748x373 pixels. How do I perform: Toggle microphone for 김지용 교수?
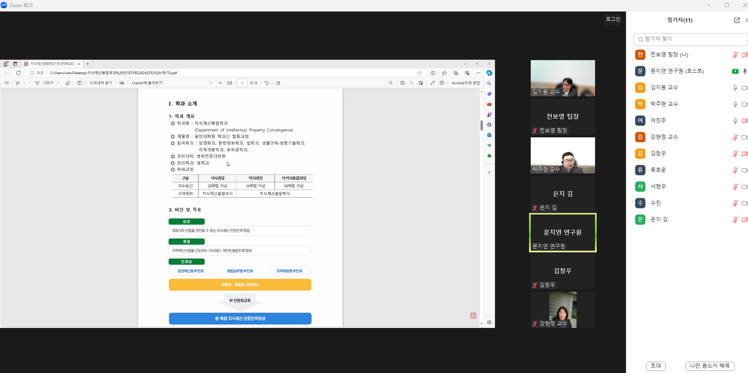pyautogui.click(x=735, y=88)
